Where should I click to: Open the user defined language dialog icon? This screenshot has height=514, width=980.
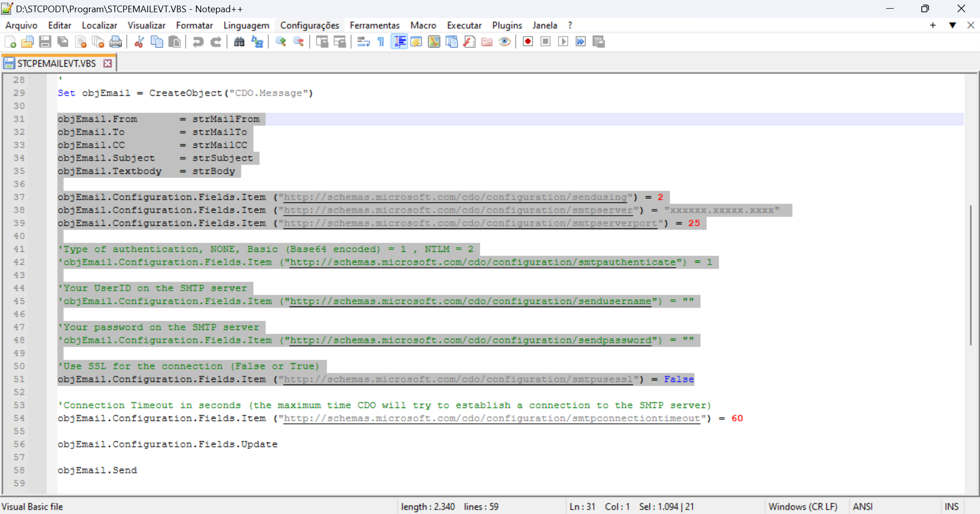(x=416, y=42)
